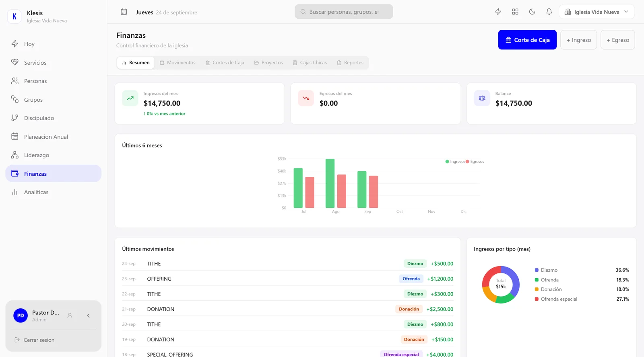644x357 pixels.
Task: Select the +$2,500.00 amount
Action: point(440,309)
